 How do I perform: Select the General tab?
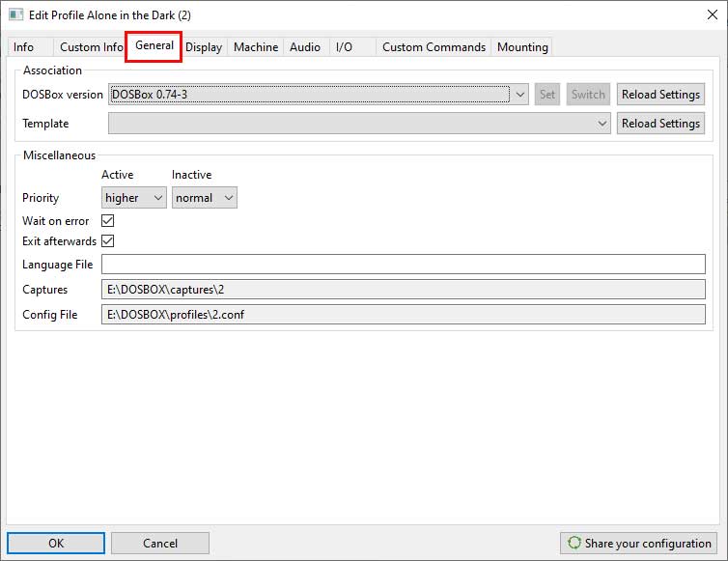[x=154, y=45]
